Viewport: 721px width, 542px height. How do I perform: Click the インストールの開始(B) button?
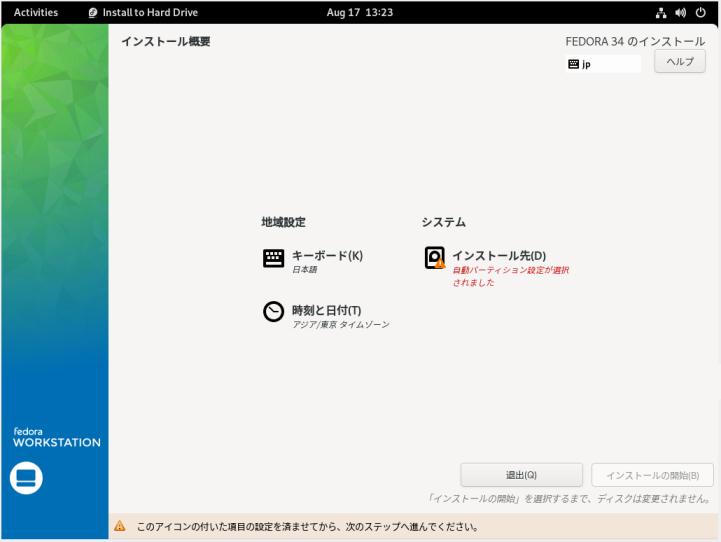coord(652,475)
